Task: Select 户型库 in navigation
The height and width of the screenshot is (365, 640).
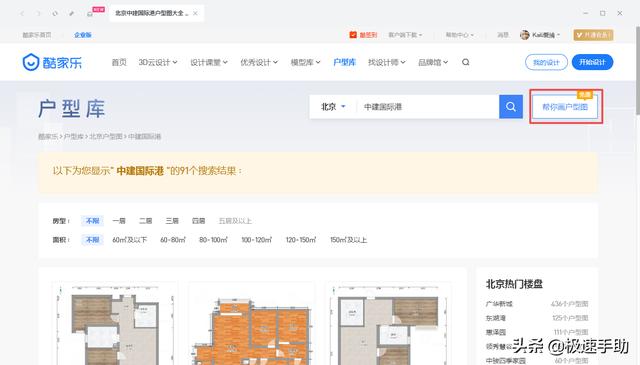Action: tap(344, 62)
